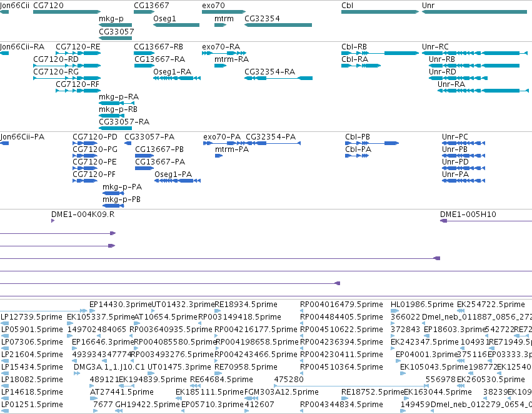Open the exo70 gene feature
This screenshot has height=414, width=532.
pyautogui.click(x=224, y=13)
